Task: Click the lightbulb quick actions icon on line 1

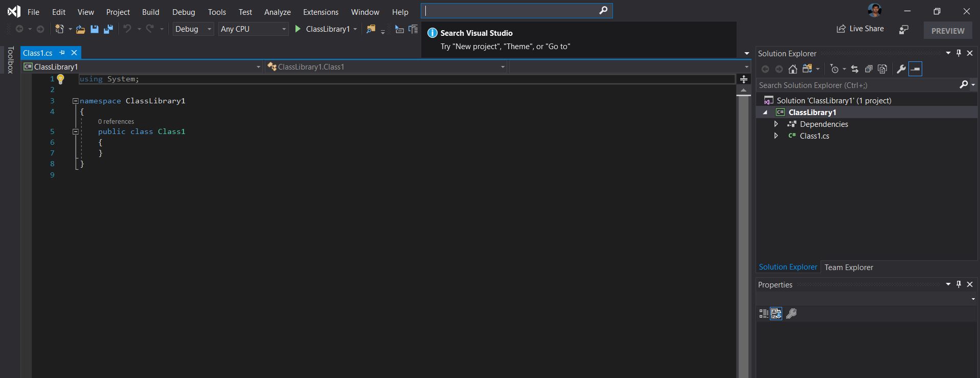Action: (60, 79)
